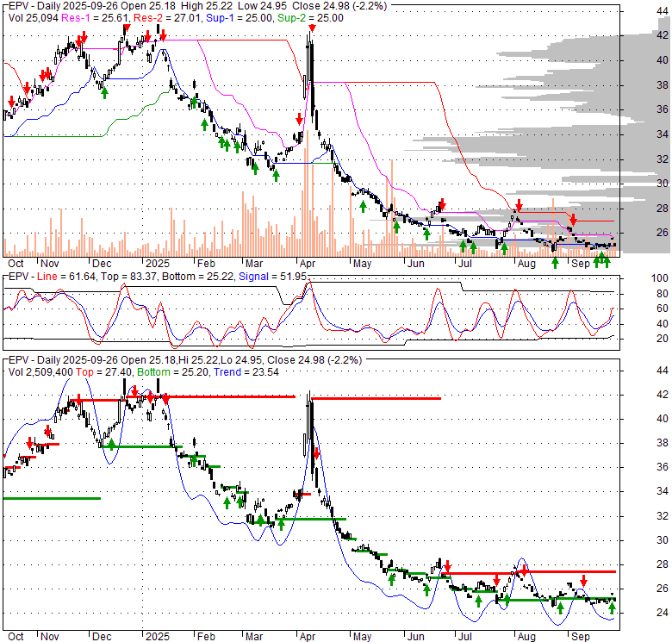The image size is (672, 642).
Task: Click the 36 price label on bottom chart axis
Action: [663, 467]
